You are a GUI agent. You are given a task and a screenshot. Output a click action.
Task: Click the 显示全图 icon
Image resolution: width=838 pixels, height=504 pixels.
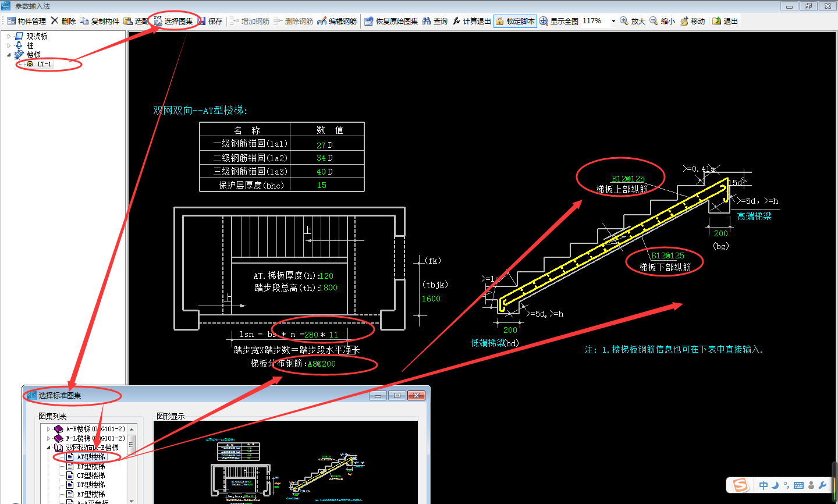[544, 21]
